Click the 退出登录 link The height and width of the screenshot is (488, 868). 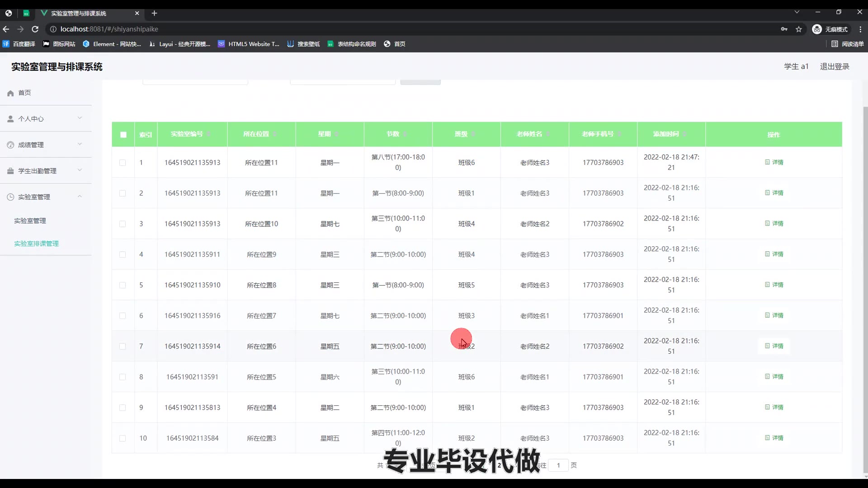pyautogui.click(x=834, y=66)
